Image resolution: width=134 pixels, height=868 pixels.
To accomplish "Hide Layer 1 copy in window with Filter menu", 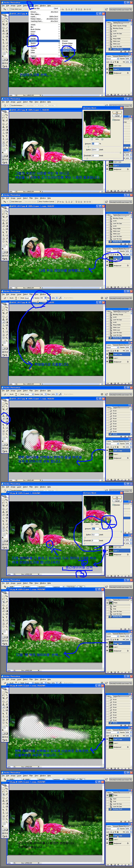I will [107, 66].
